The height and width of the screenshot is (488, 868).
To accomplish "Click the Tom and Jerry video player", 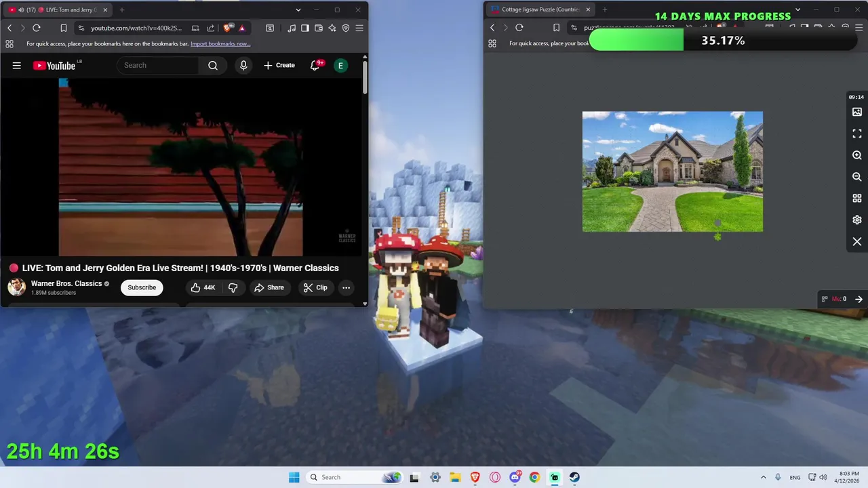I will 180,167.
